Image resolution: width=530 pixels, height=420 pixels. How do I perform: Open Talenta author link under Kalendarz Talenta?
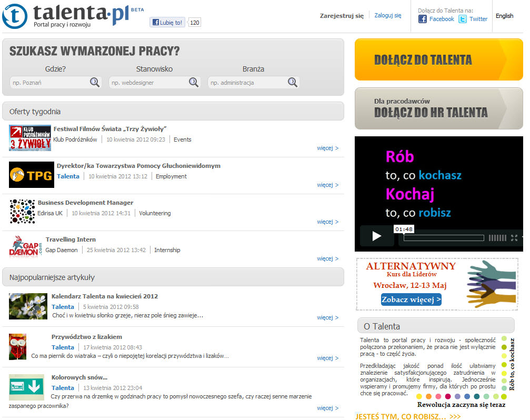(x=63, y=306)
